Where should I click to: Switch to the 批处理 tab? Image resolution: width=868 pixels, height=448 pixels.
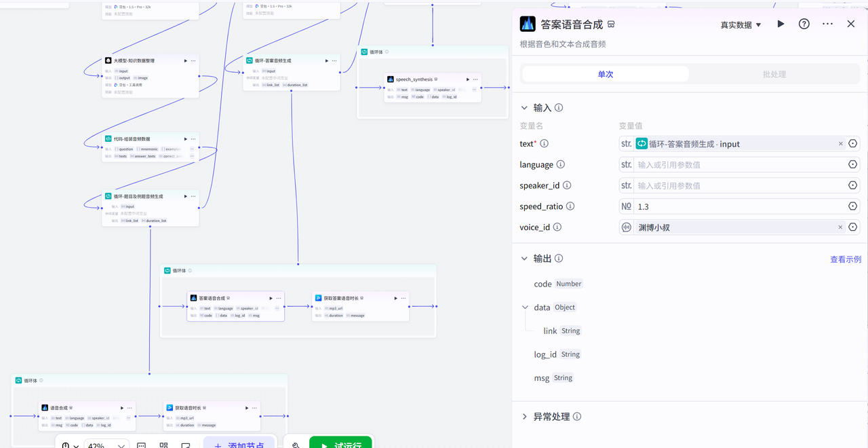point(774,74)
